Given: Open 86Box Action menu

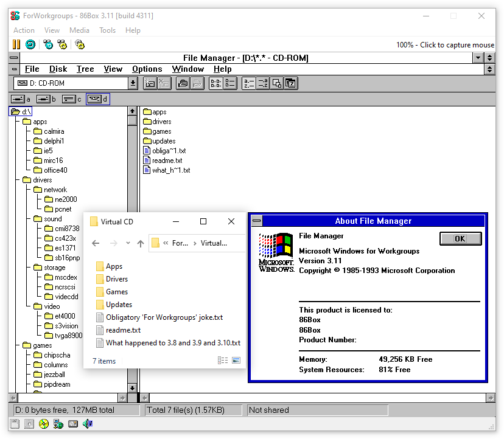Looking at the screenshot, I should pyautogui.click(x=24, y=30).
